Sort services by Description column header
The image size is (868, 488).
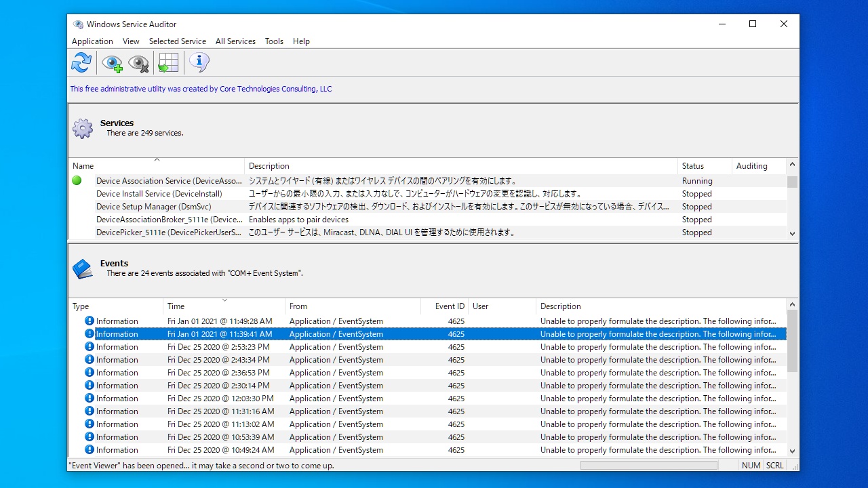coord(461,166)
